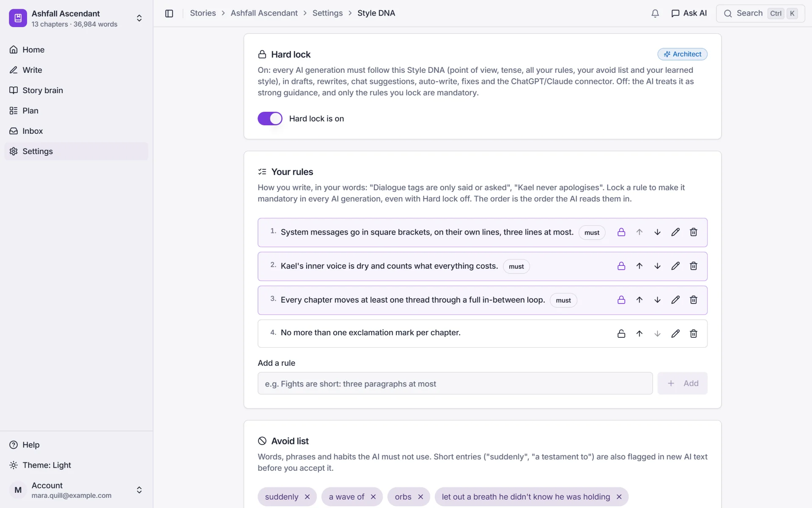Move the exclamation mark rule up

639,334
